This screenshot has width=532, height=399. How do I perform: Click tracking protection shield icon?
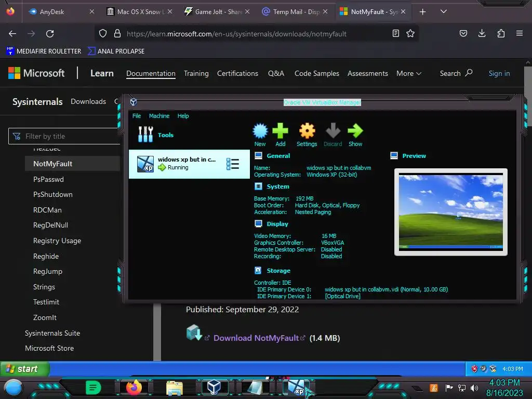click(x=103, y=34)
